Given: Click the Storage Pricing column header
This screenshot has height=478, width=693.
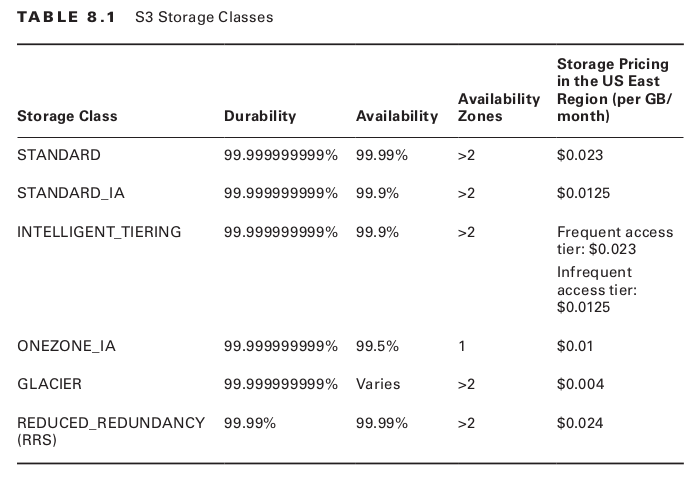Looking at the screenshot, I should (x=614, y=90).
